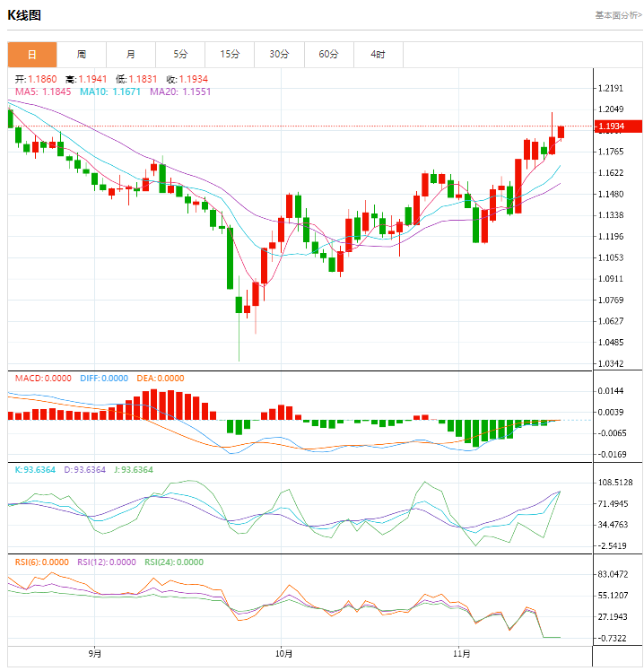Click the J:93.6364 KDJ value

coord(134,470)
